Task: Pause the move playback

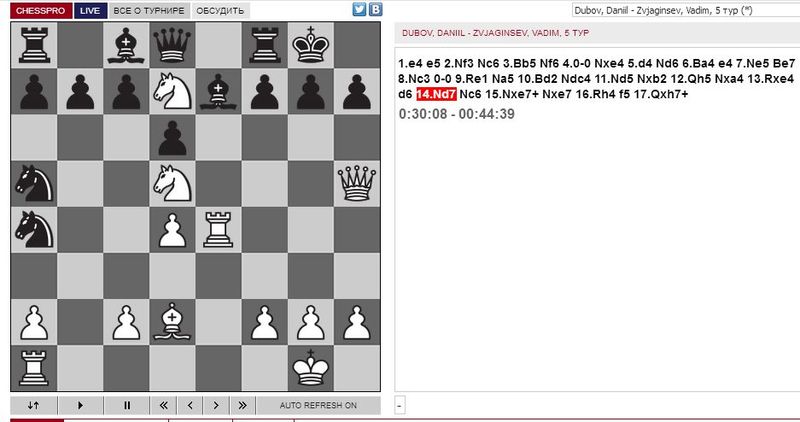Action: (127, 406)
